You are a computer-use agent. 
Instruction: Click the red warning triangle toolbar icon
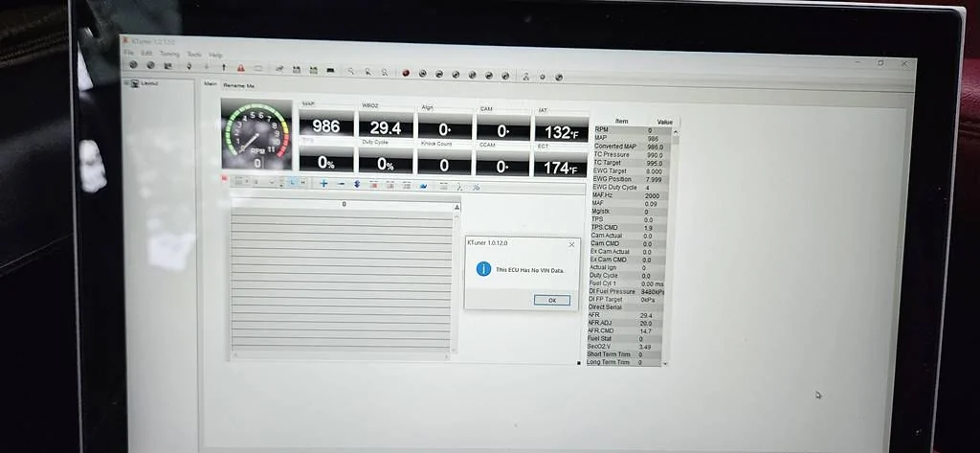(240, 68)
